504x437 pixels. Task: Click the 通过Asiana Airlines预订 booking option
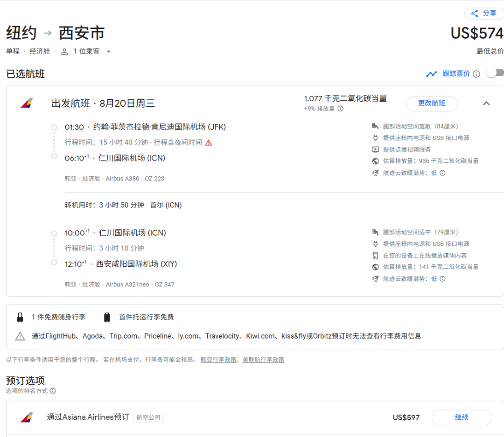(88, 417)
